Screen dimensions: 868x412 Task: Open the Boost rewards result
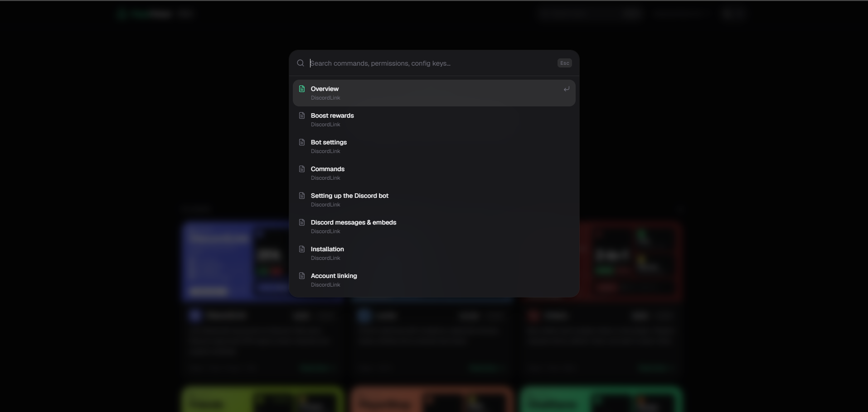coord(434,120)
